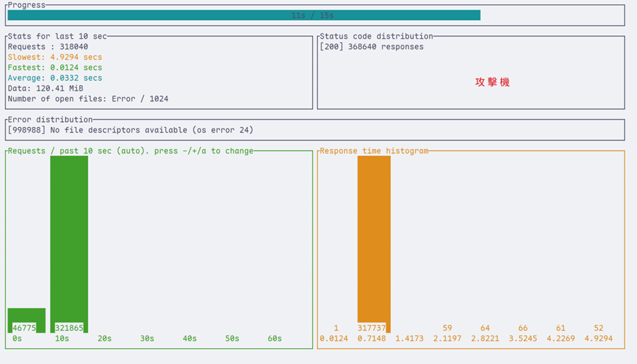Screen dimensions: 637x364
Task: Click the 30s label on the requests axis
Action: 147,338
